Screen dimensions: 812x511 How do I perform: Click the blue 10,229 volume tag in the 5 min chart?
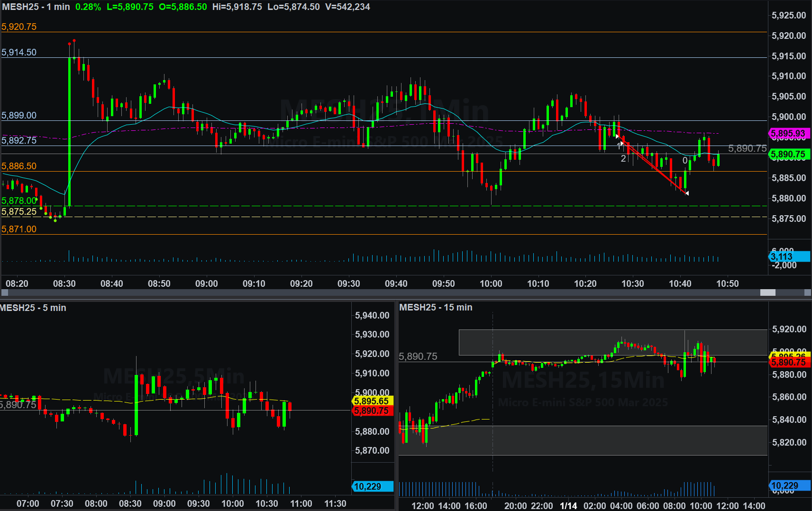click(x=373, y=486)
